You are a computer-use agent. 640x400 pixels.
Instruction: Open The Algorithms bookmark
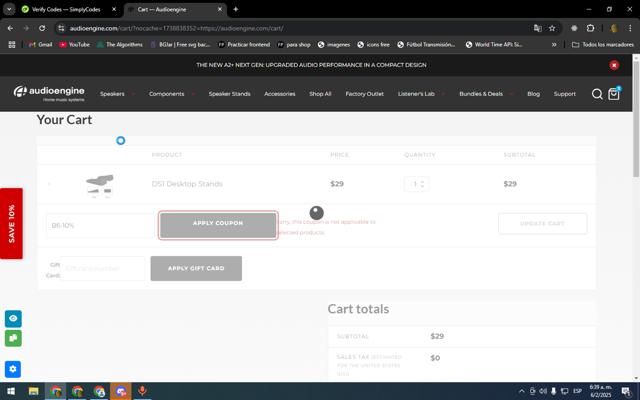pyautogui.click(x=120, y=44)
